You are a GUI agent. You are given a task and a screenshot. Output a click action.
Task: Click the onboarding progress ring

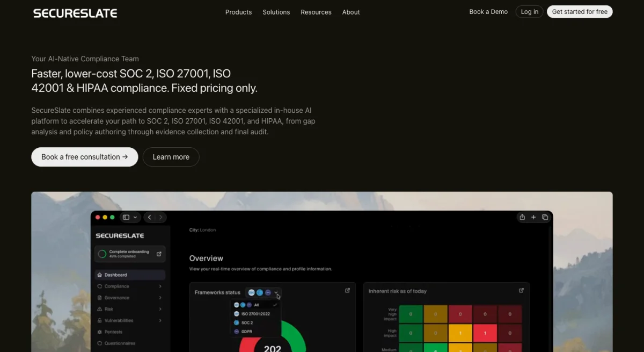click(x=102, y=254)
